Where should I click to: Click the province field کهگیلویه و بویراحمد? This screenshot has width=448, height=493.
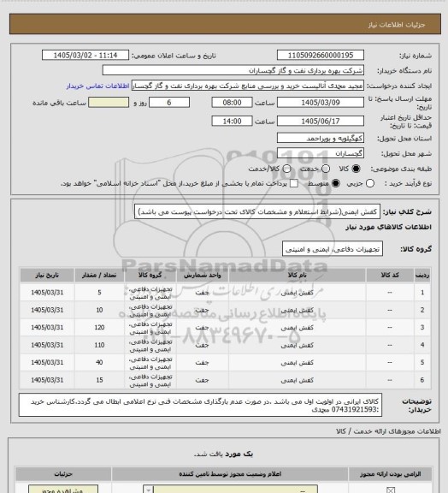321,138
